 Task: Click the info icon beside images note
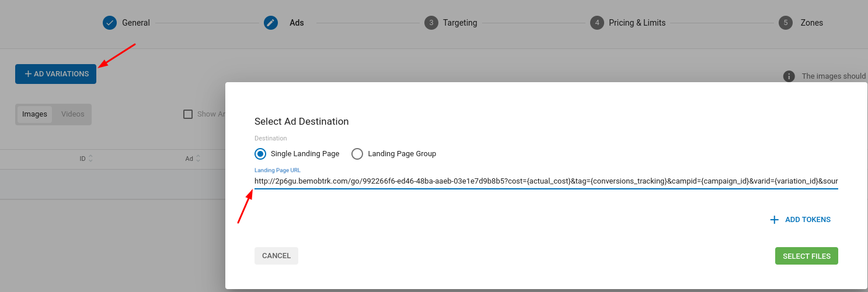pyautogui.click(x=789, y=76)
